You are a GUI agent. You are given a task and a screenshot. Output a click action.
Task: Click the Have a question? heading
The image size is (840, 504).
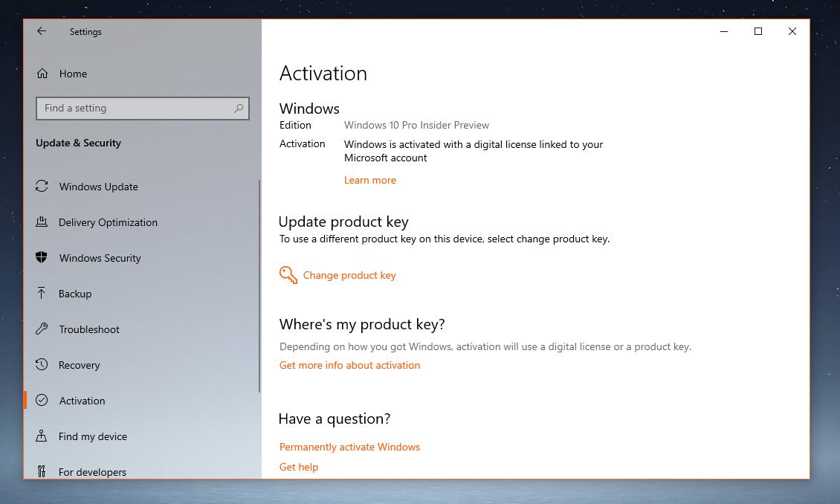335,419
